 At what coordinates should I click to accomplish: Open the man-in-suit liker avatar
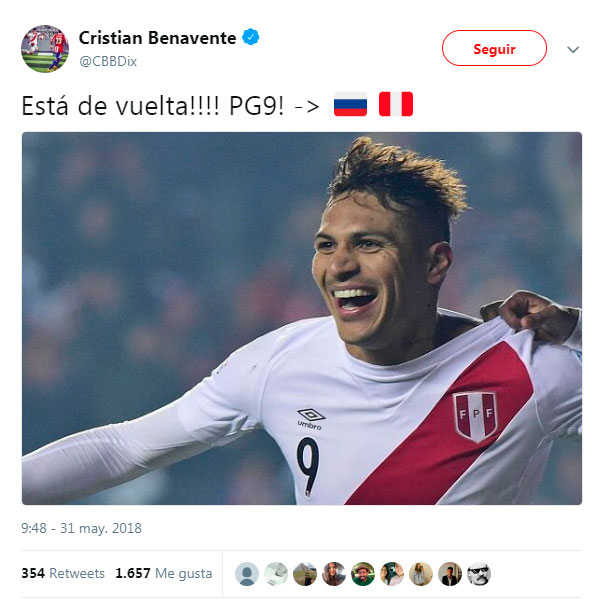(450, 574)
